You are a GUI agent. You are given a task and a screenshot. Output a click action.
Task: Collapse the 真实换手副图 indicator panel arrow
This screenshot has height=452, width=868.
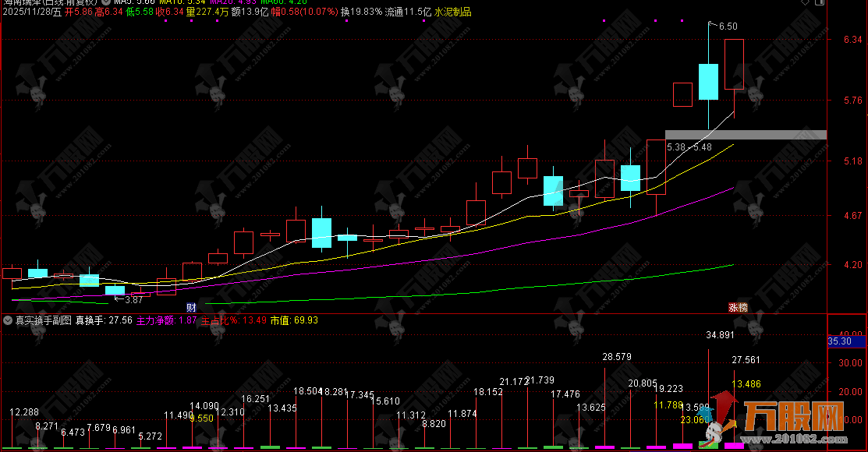point(7,320)
